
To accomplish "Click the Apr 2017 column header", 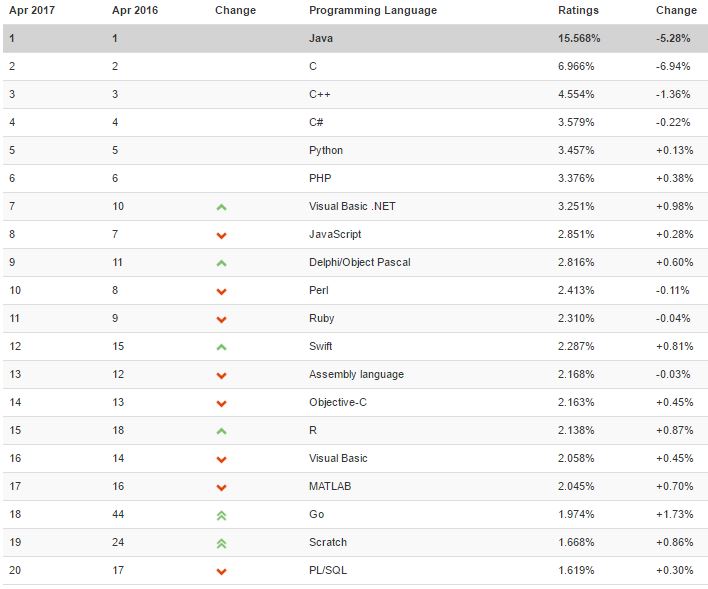I will (x=31, y=10).
